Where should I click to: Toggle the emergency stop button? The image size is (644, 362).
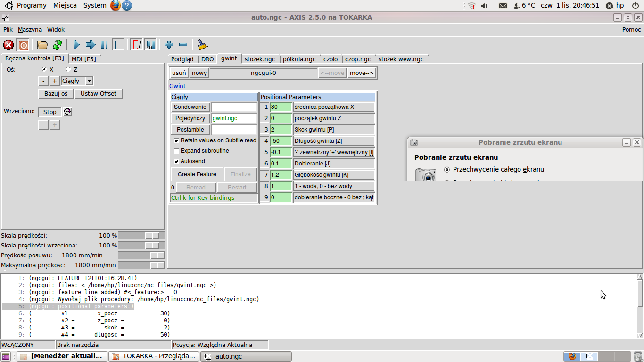pos(8,45)
